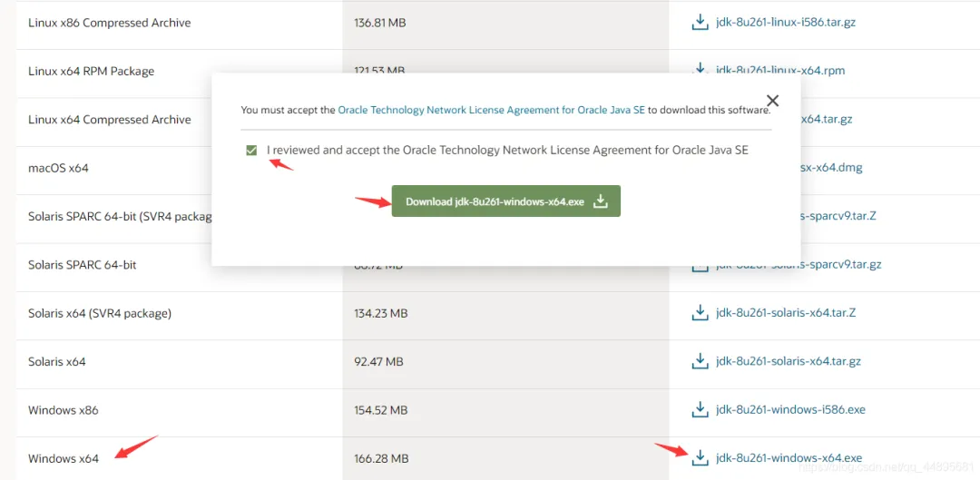
Task: Select Solaris x64 row label
Action: (57, 362)
